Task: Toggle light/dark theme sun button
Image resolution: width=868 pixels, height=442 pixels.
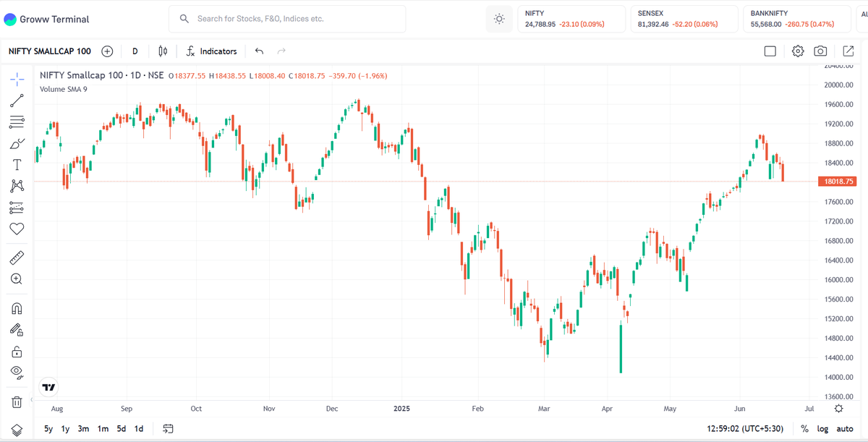Action: coord(499,19)
